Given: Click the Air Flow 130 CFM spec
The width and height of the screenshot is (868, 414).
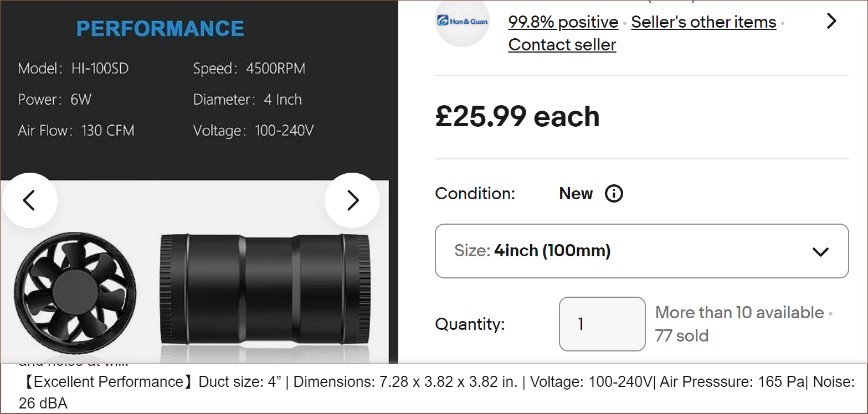Looking at the screenshot, I should (76, 131).
